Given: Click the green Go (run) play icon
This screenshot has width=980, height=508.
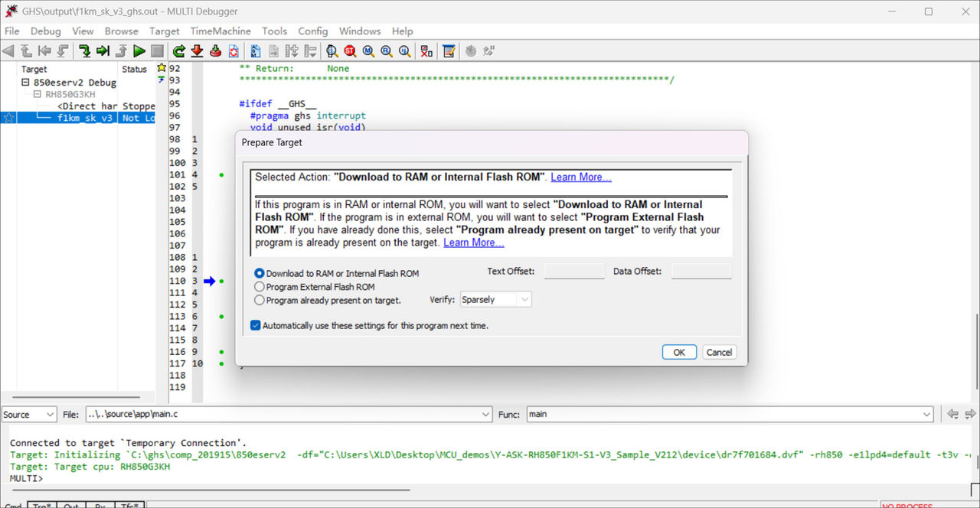Looking at the screenshot, I should point(139,51).
